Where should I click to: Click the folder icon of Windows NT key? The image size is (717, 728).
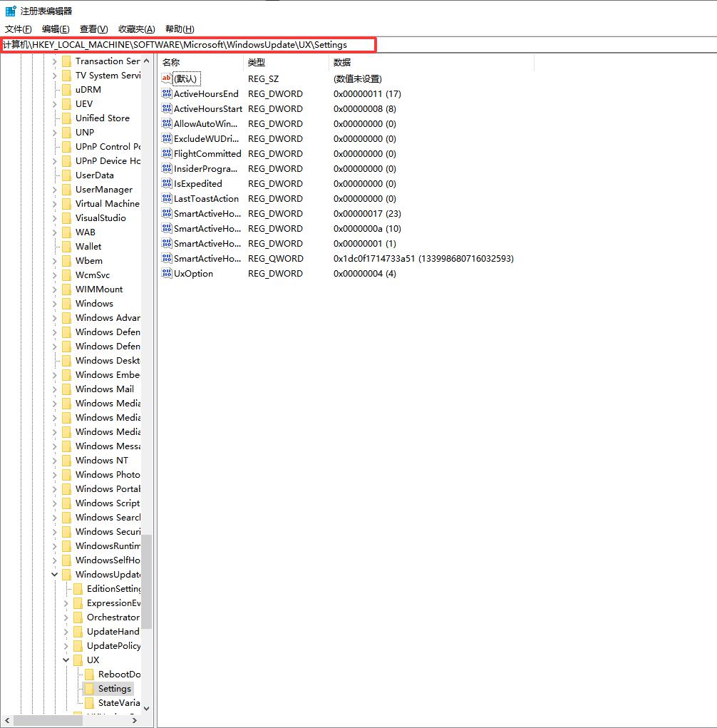[66, 461]
